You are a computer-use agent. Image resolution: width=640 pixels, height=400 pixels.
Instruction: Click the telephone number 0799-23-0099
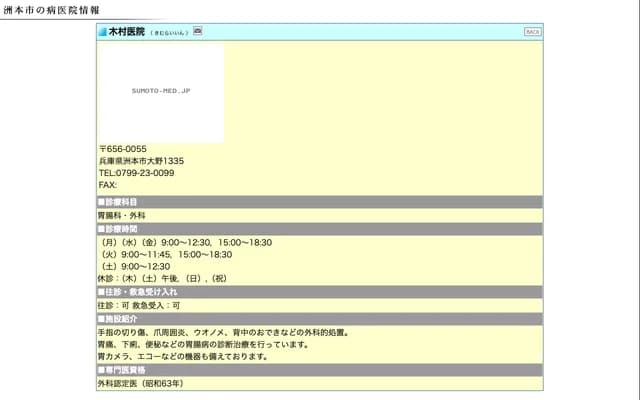pos(136,173)
